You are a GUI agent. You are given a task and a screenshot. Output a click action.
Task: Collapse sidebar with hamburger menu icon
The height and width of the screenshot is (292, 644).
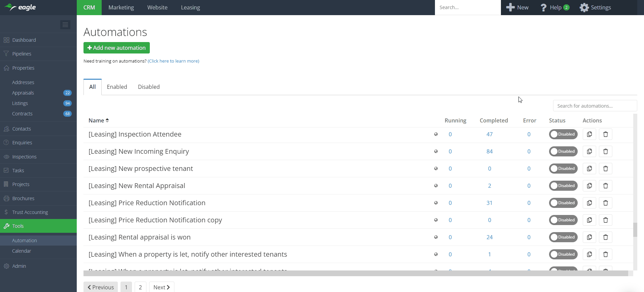pos(65,25)
